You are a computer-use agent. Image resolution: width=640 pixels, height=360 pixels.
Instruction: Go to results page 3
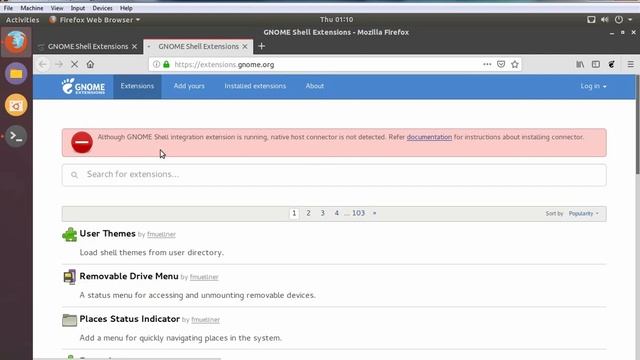click(x=322, y=213)
